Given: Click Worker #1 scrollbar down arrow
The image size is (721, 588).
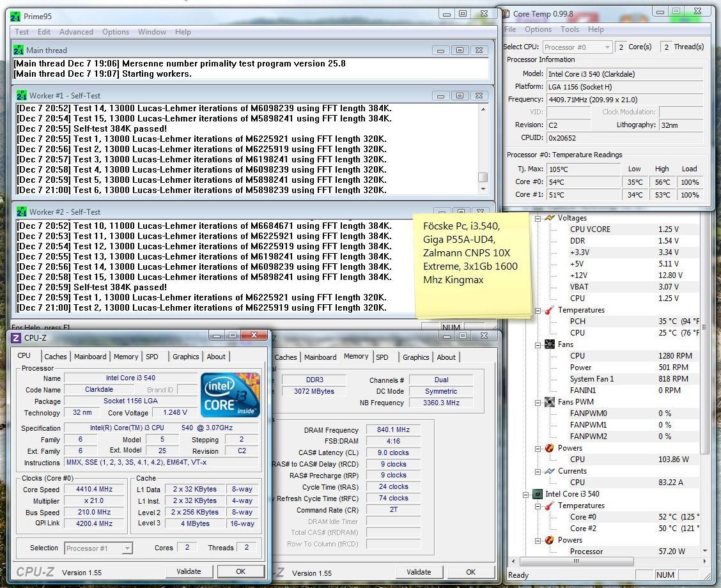Looking at the screenshot, I should [483, 189].
